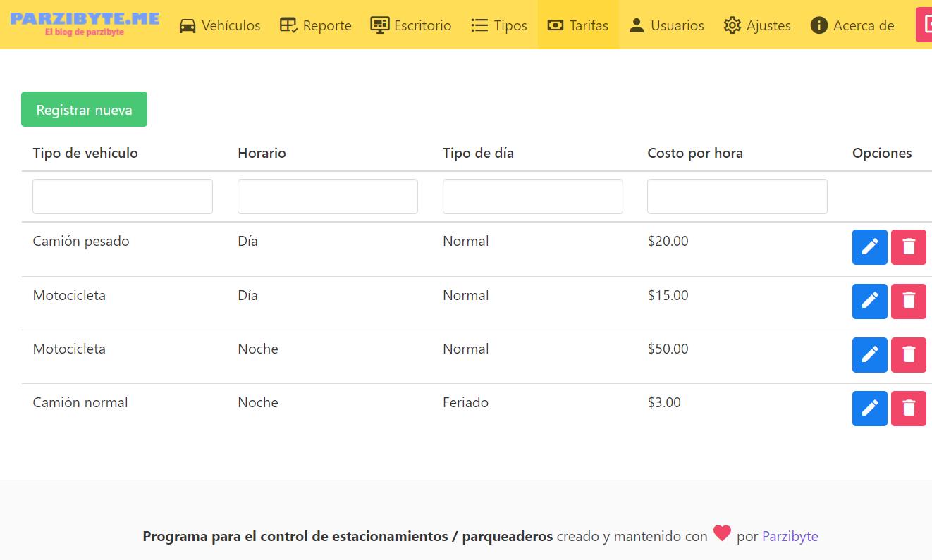Edit the Motocicleta Día rate
Image resolution: width=932 pixels, height=560 pixels.
point(869,301)
